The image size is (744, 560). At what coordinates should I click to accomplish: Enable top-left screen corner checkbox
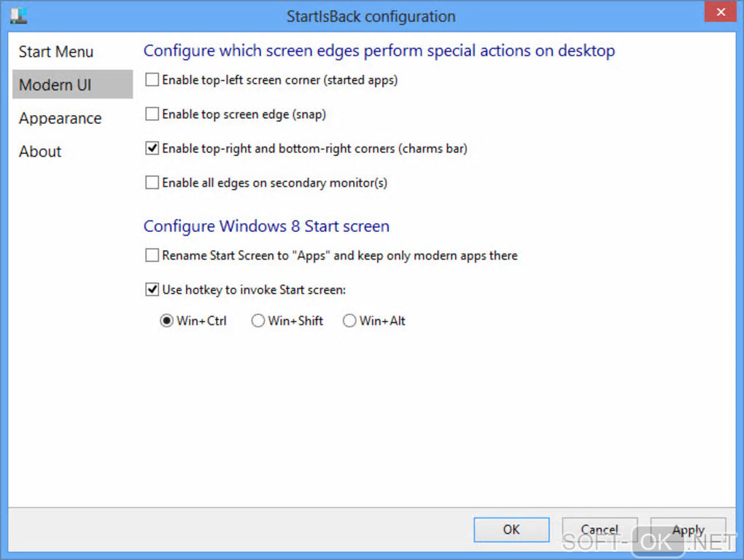pyautogui.click(x=152, y=80)
